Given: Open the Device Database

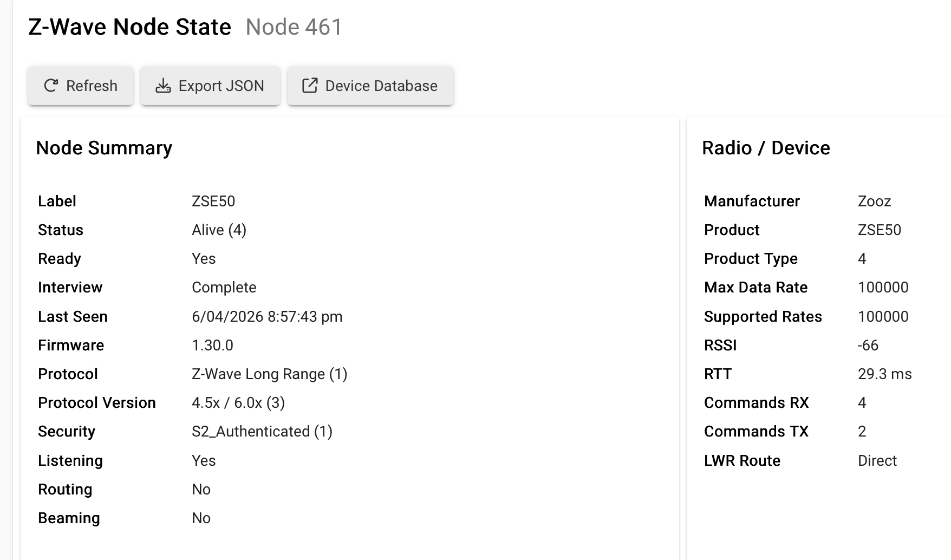Looking at the screenshot, I should pyautogui.click(x=370, y=86).
